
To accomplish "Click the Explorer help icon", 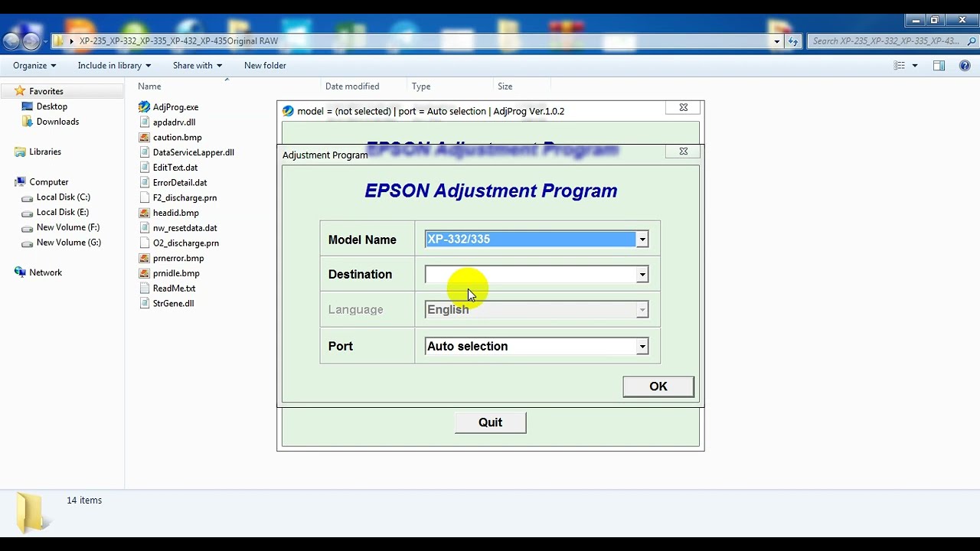I will pyautogui.click(x=965, y=66).
